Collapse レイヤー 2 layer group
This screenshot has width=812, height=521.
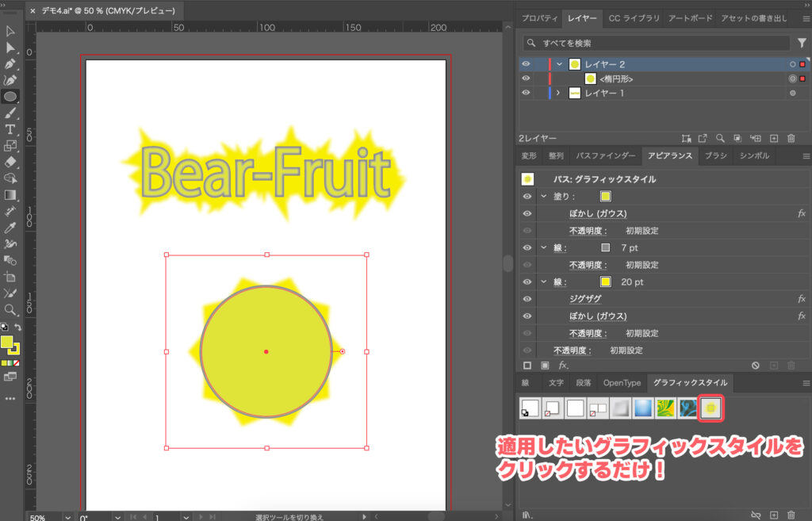point(560,64)
